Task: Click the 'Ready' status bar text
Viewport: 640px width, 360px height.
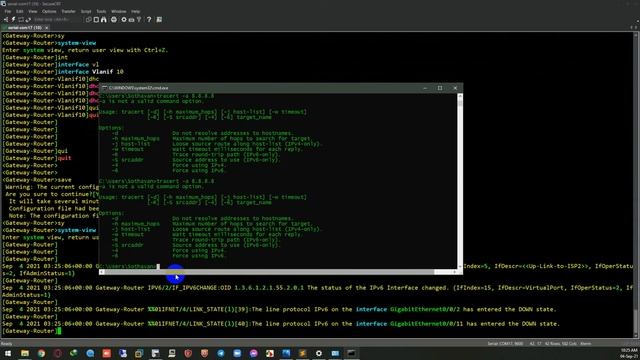Action: [7, 344]
